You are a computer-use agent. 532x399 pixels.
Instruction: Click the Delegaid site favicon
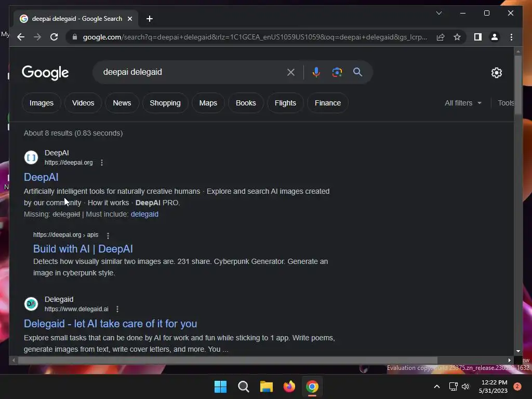31,304
